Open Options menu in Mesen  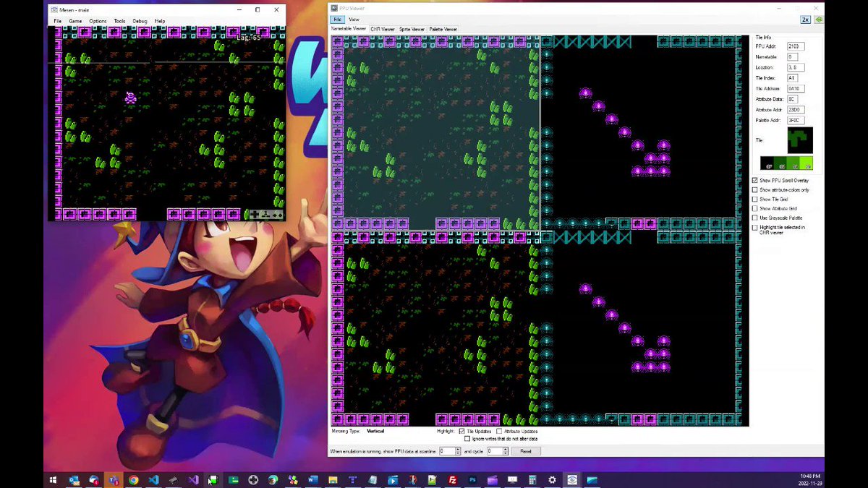98,21
